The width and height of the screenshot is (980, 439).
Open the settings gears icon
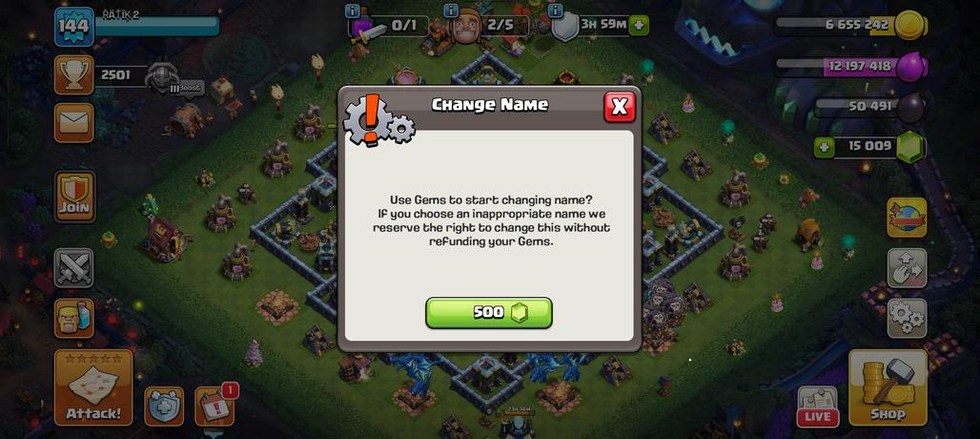(x=907, y=319)
